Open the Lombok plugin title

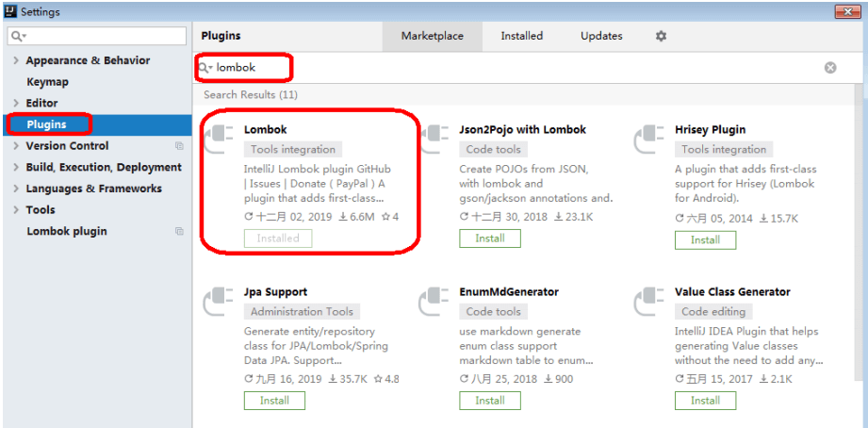click(265, 129)
